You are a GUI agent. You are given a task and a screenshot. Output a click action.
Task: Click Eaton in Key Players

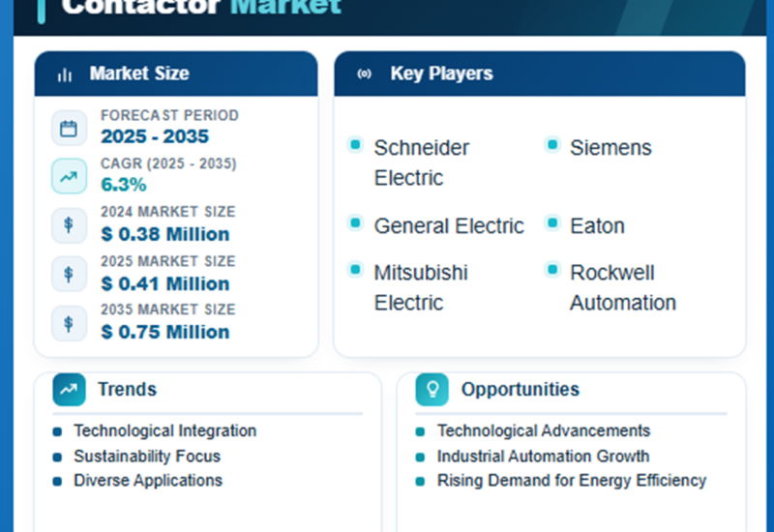tap(597, 226)
